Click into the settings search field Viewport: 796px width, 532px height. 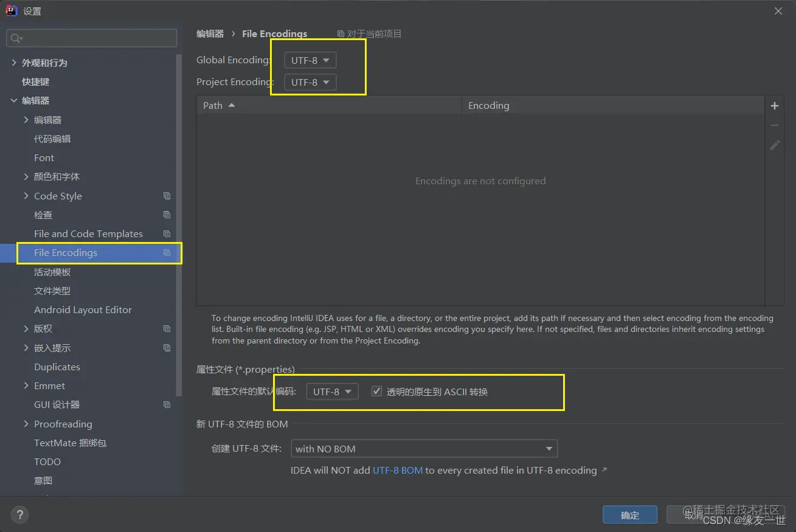pyautogui.click(x=92, y=38)
